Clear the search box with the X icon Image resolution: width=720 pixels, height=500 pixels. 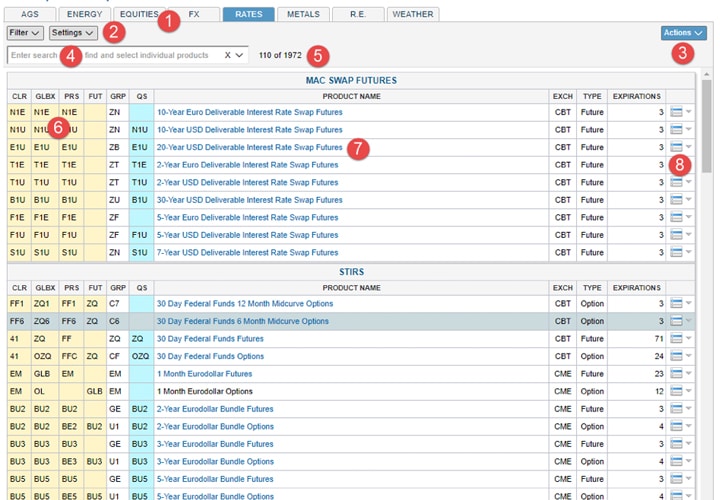[x=228, y=55]
